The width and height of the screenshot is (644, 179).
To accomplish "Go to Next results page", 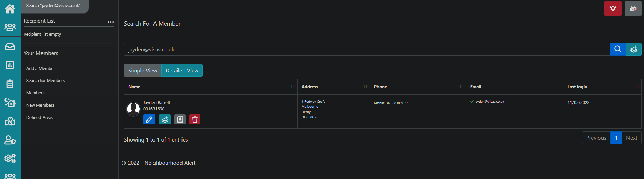I will pos(631,138).
